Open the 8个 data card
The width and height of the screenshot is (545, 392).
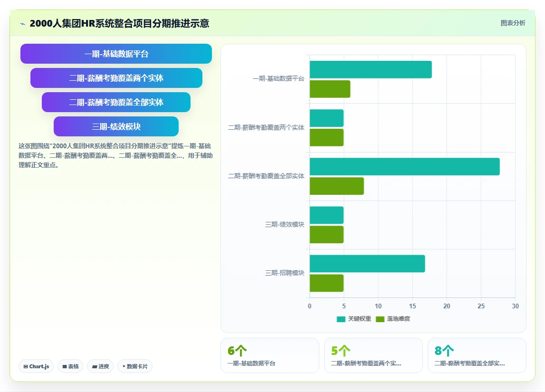[477, 355]
